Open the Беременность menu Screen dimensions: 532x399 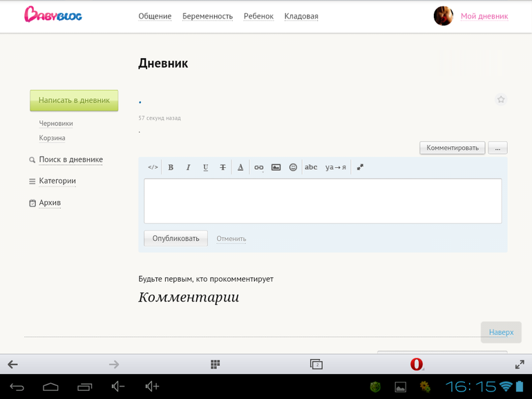(207, 17)
